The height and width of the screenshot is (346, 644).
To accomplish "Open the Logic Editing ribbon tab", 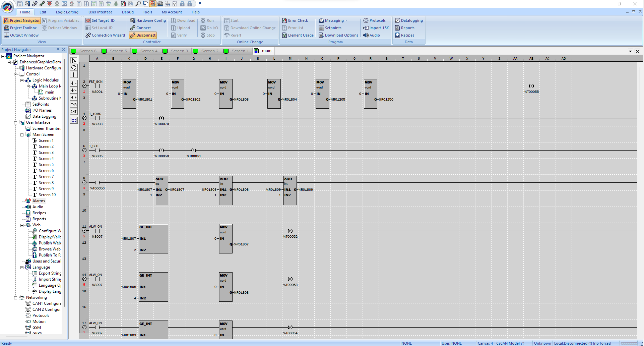I will (67, 12).
